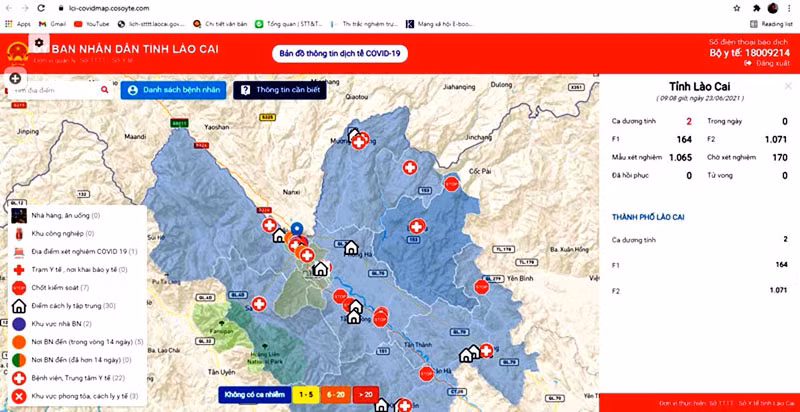Click the blue Không có ca nhiễm swatch
Viewport: 800px width, 412px height.
tap(255, 395)
